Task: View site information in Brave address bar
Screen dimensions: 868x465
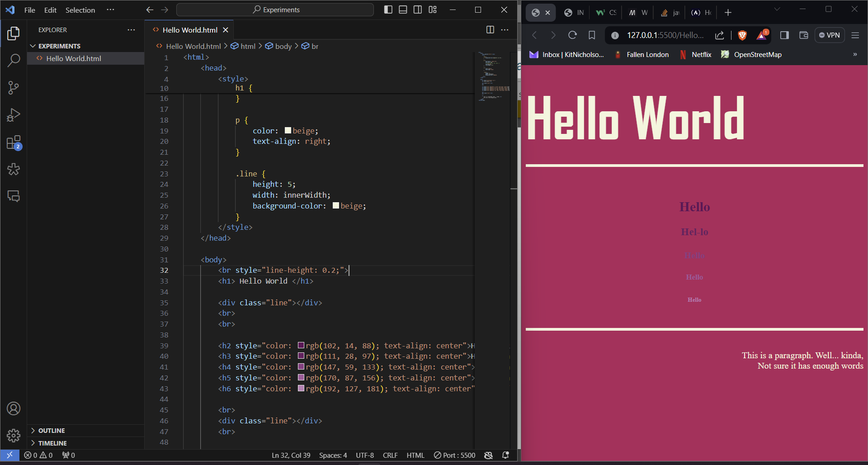Action: tap(615, 35)
